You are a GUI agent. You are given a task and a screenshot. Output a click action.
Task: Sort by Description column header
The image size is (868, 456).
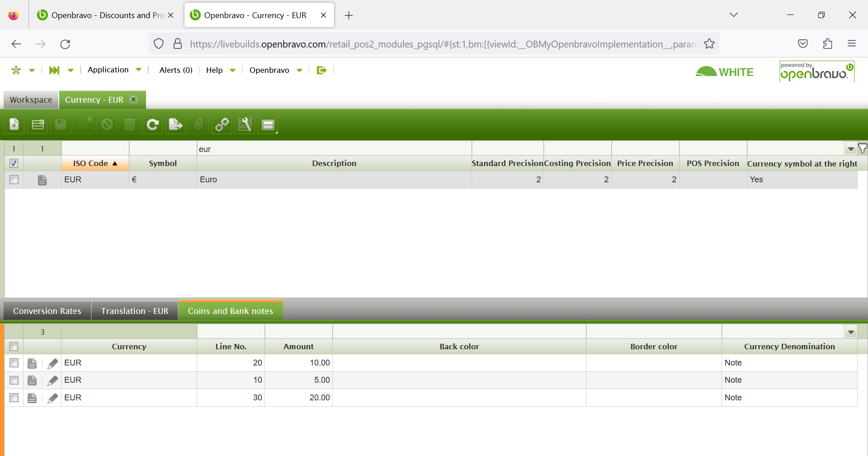tap(334, 163)
